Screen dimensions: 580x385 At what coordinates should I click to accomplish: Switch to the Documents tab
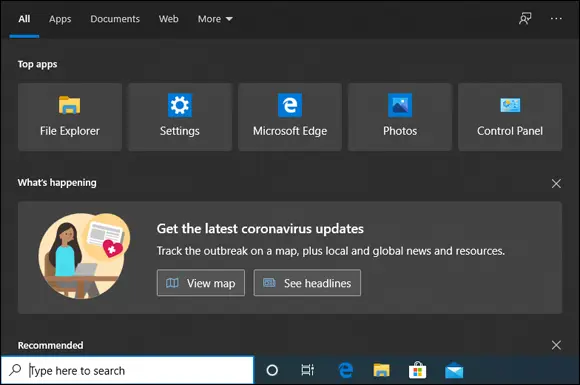pos(115,19)
